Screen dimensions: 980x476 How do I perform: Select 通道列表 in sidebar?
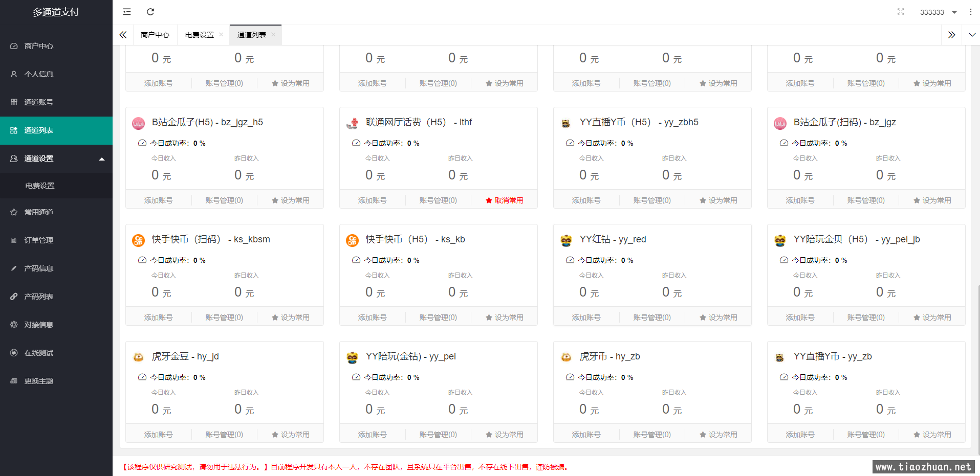coord(56,130)
